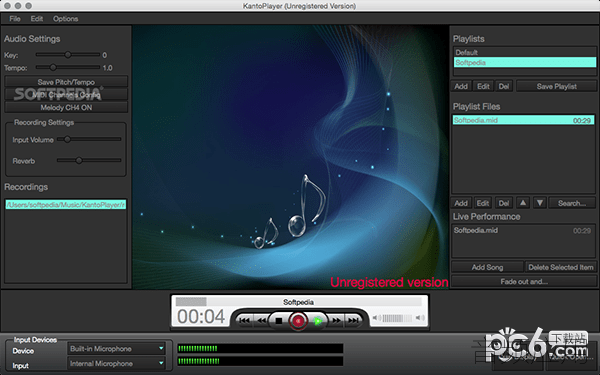The image size is (600, 375).
Task: Select Softpedia.mid in Live Performance
Action: click(x=523, y=230)
